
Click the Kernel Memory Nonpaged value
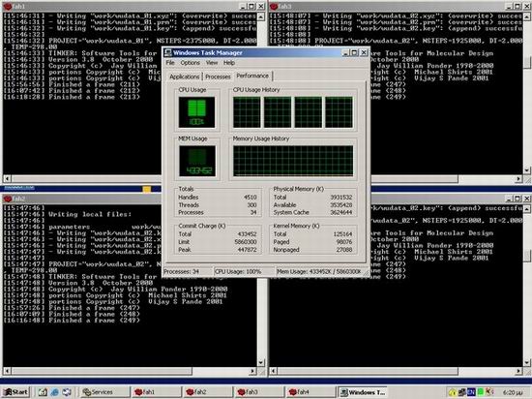click(x=344, y=250)
